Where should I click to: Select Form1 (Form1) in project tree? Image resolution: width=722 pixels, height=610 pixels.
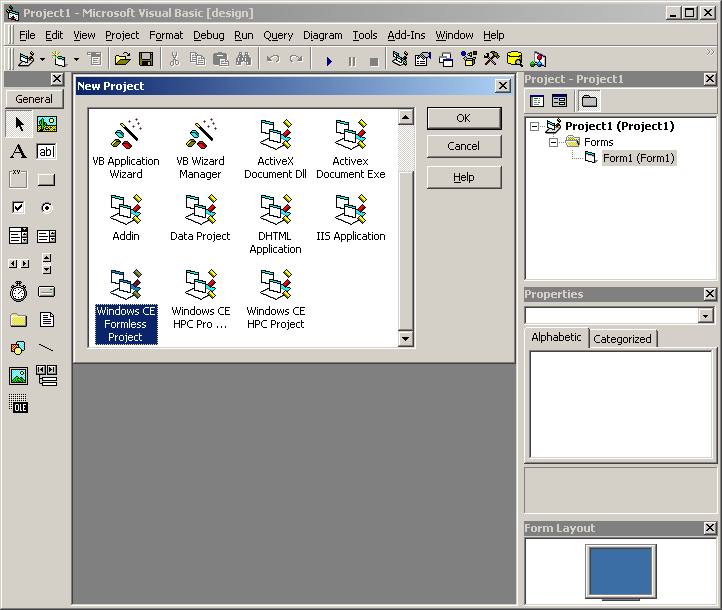[x=639, y=158]
